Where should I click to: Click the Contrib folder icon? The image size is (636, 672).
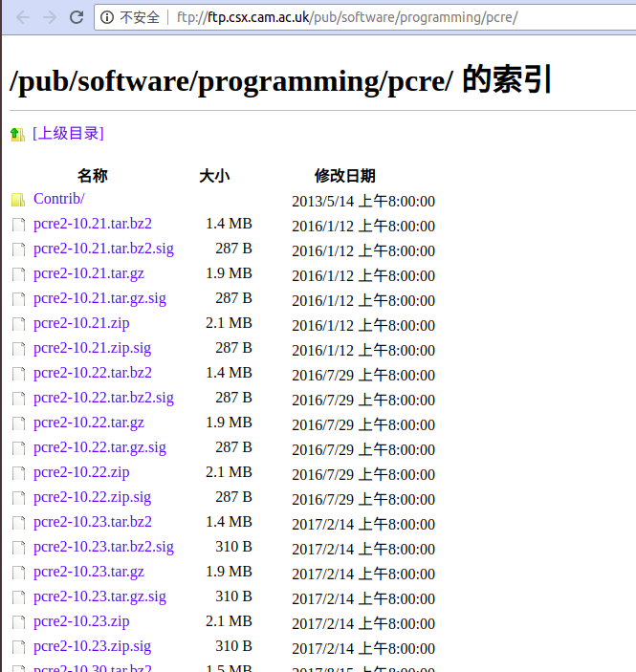click(18, 200)
